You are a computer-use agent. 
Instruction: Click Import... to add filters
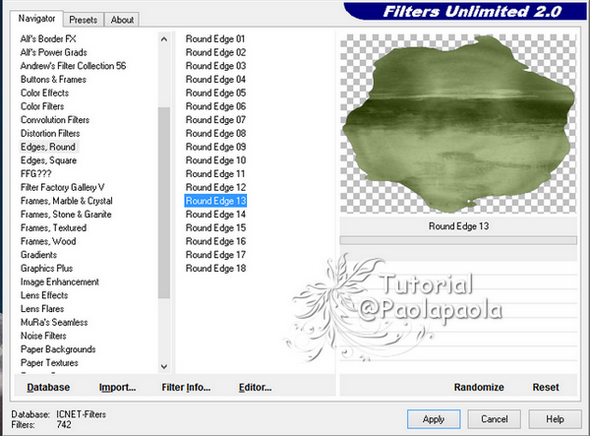[117, 387]
